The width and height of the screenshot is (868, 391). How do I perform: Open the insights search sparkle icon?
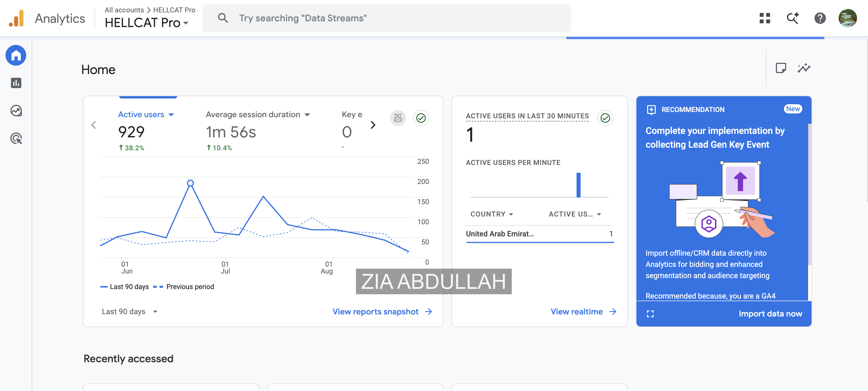793,18
